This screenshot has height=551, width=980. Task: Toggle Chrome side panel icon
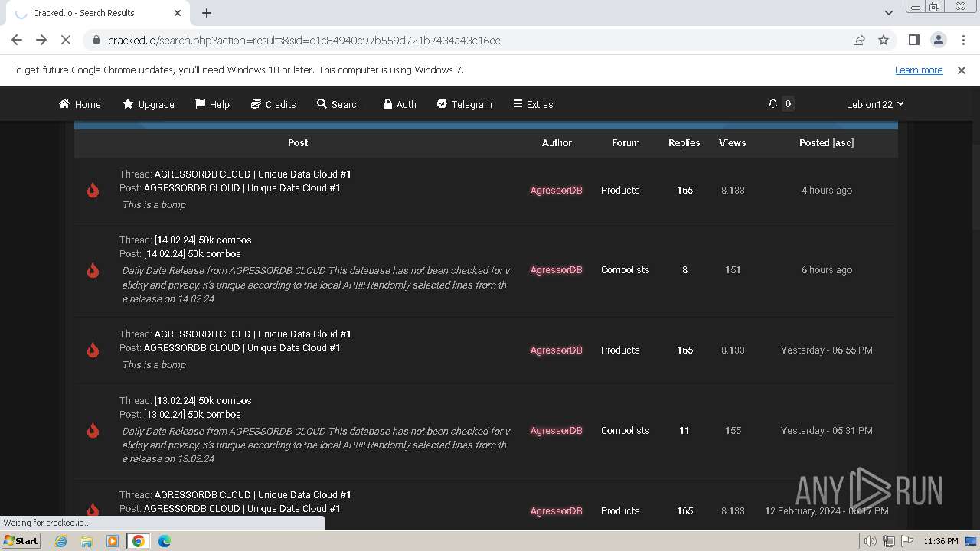click(913, 40)
